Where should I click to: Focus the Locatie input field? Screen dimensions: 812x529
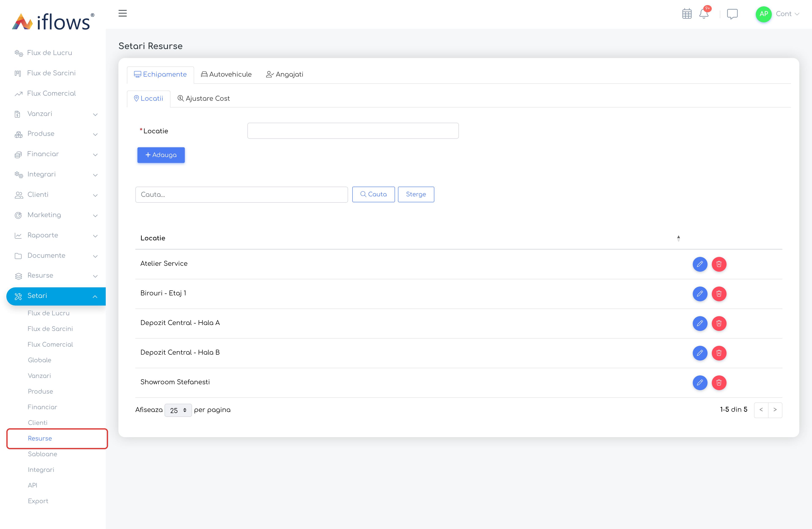click(x=353, y=131)
